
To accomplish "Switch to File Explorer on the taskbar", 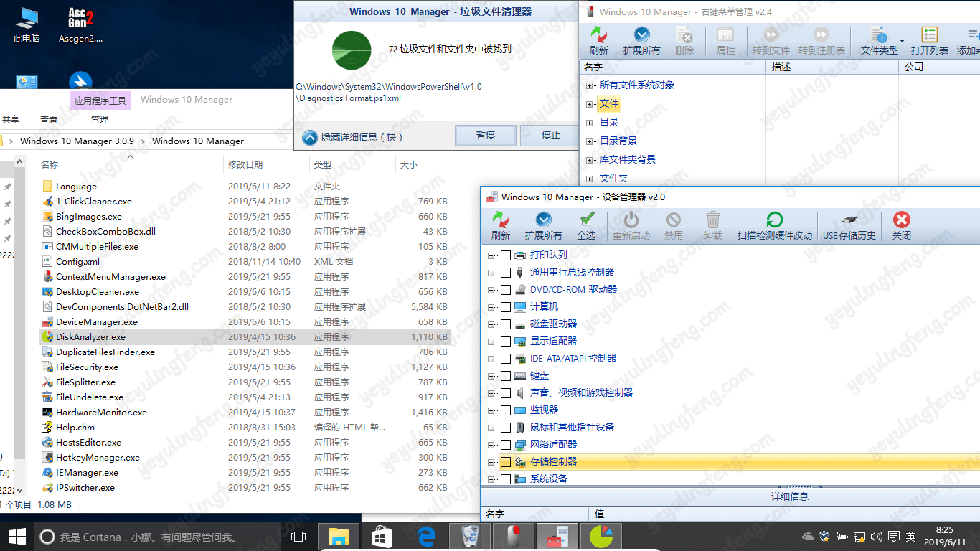I will click(338, 536).
